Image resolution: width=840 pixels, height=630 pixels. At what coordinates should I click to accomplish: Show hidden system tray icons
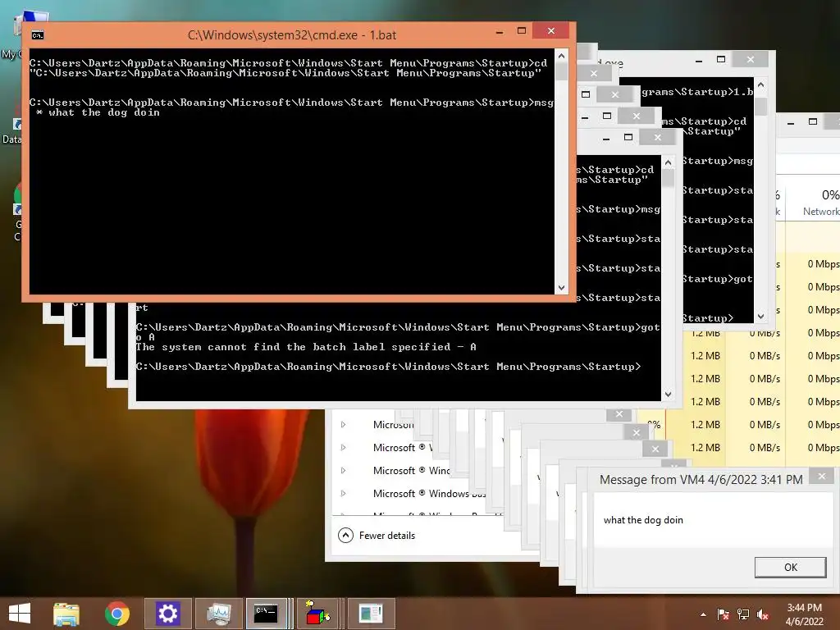(703, 614)
